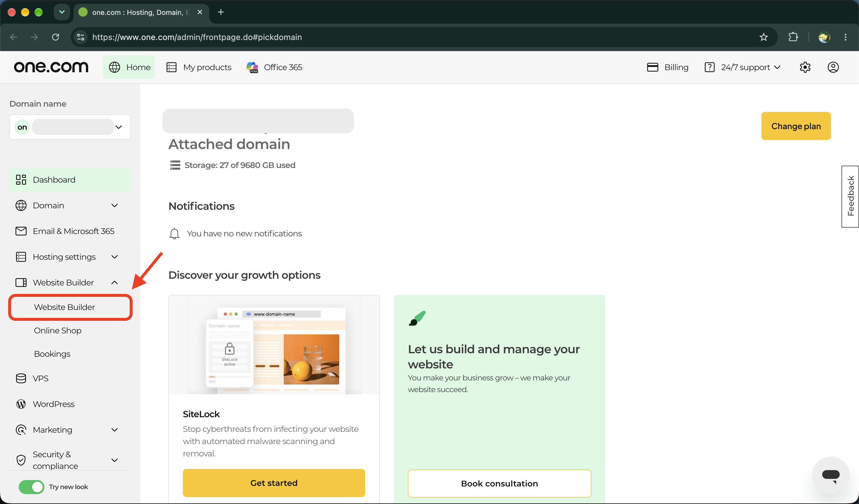
Task: Click the notification bell icon
Action: 174,233
